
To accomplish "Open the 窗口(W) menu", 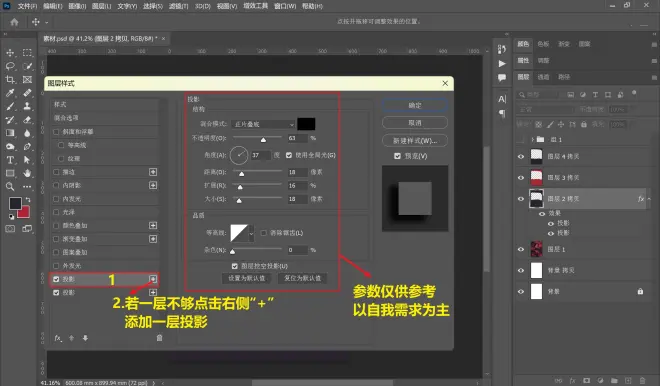I will [x=285, y=6].
